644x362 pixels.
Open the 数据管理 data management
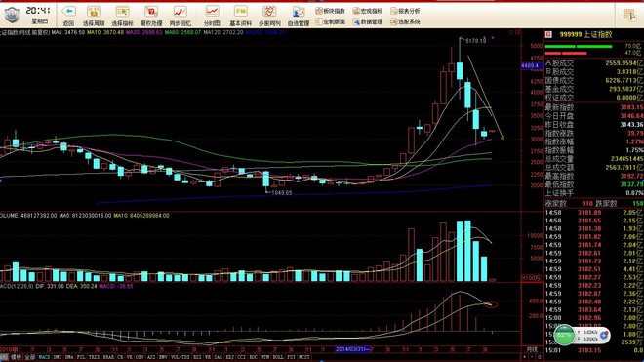click(367, 21)
